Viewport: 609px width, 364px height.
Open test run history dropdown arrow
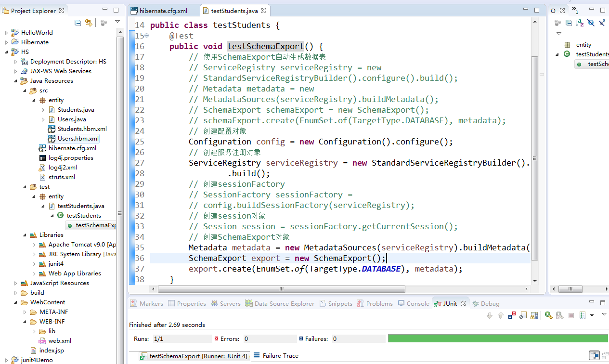click(592, 315)
